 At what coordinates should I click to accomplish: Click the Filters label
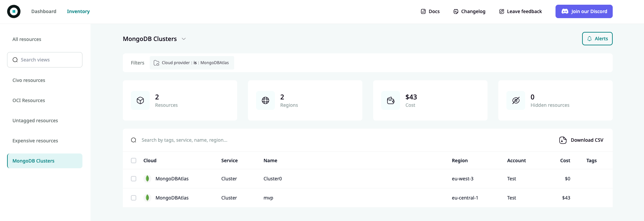(x=138, y=63)
